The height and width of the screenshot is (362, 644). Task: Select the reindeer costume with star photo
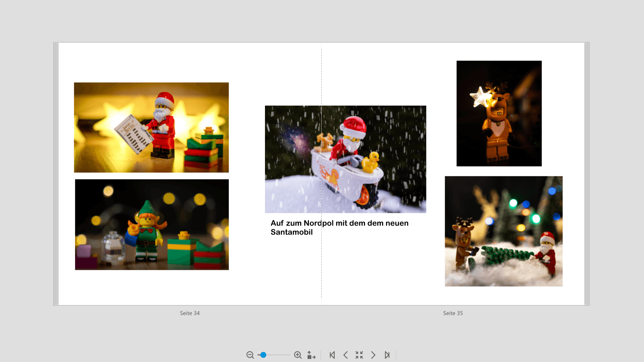coord(499,113)
